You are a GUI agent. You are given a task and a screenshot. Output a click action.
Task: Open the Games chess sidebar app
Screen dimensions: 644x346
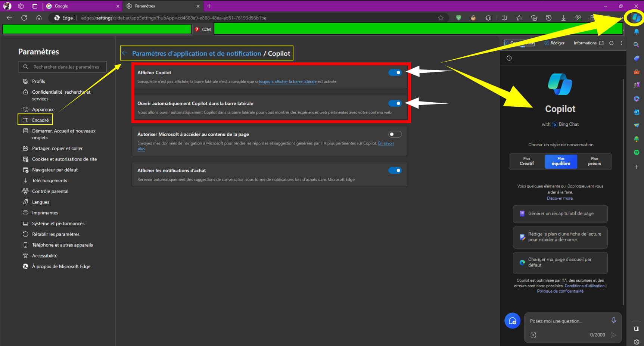[x=637, y=85]
